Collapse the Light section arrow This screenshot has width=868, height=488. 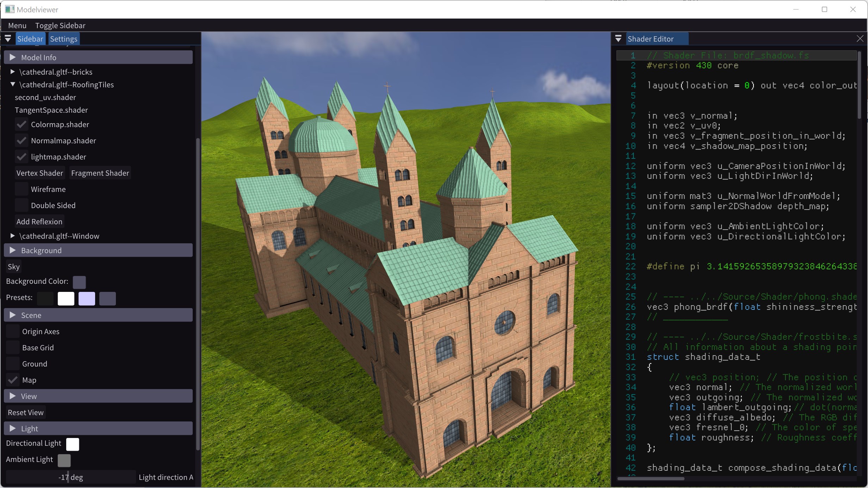tap(13, 428)
